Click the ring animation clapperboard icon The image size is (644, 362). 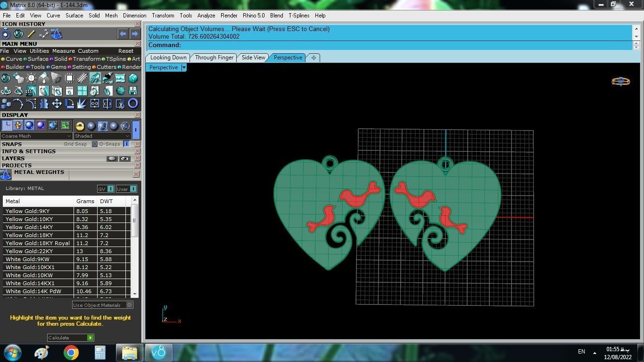31,90
